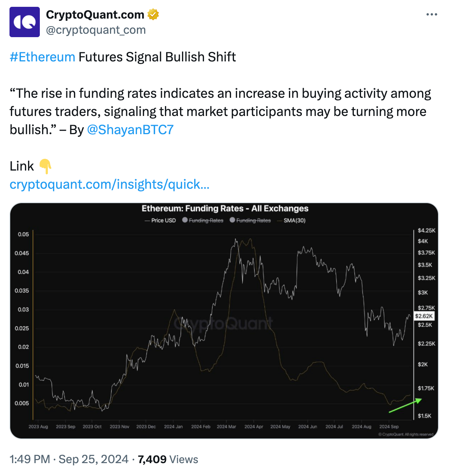Open the CryptoQuant IQ profile avatar
The image size is (449, 476).
(x=24, y=22)
